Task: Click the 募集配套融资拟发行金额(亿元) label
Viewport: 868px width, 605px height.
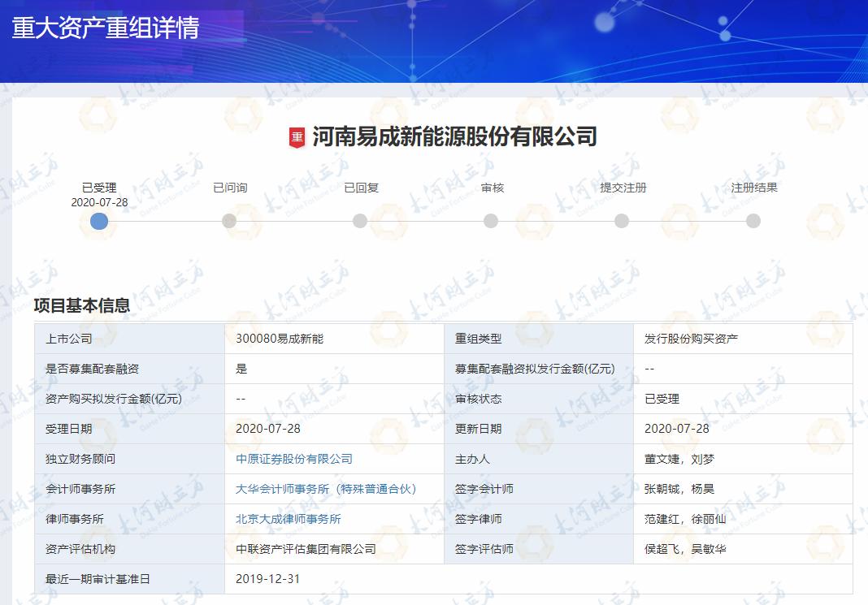Action: pyautogui.click(x=535, y=369)
